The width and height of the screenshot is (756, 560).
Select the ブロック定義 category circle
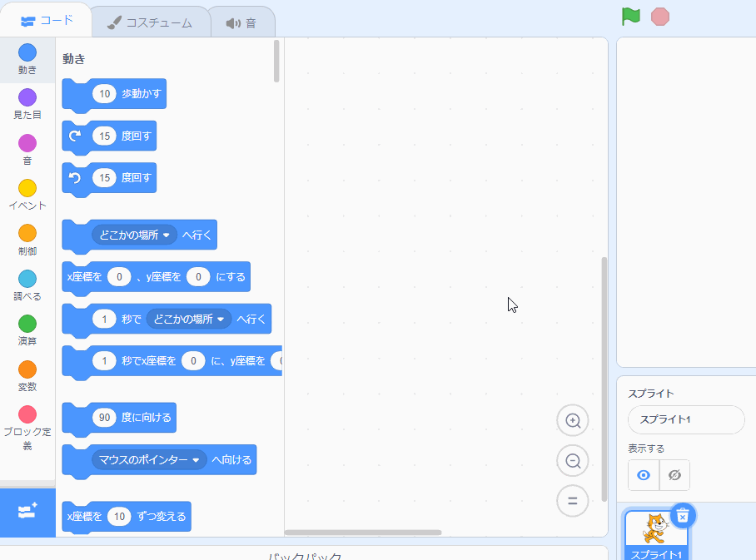tap(27, 414)
